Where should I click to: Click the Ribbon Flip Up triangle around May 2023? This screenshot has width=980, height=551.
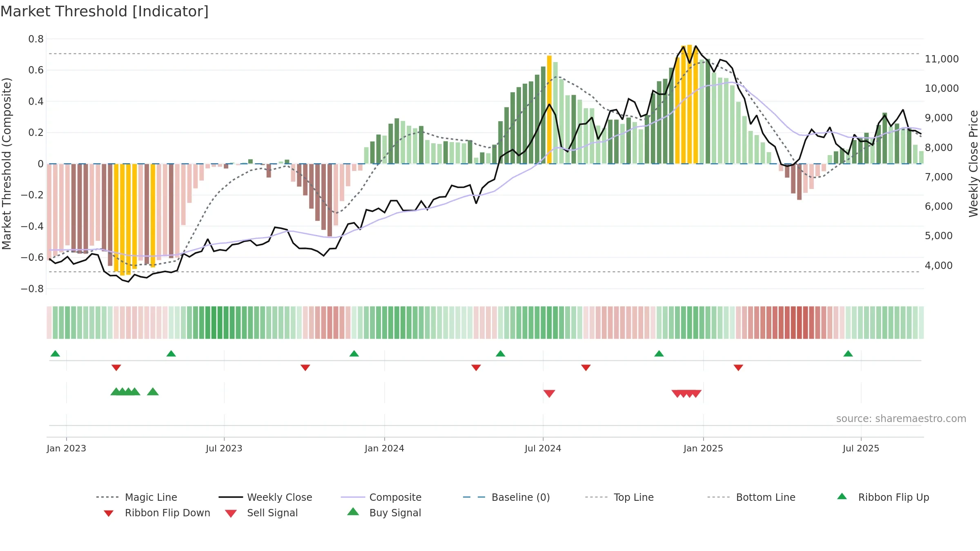(x=171, y=353)
